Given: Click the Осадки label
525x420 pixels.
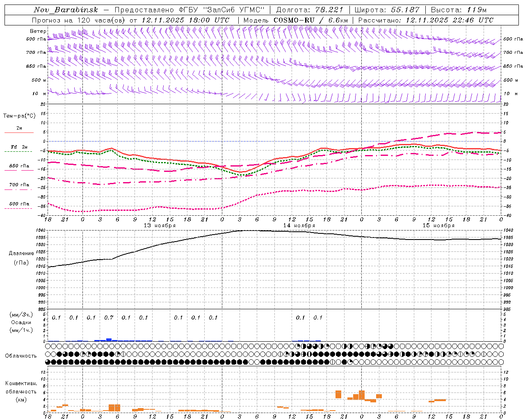Looking at the screenshot, I should pos(21,323).
